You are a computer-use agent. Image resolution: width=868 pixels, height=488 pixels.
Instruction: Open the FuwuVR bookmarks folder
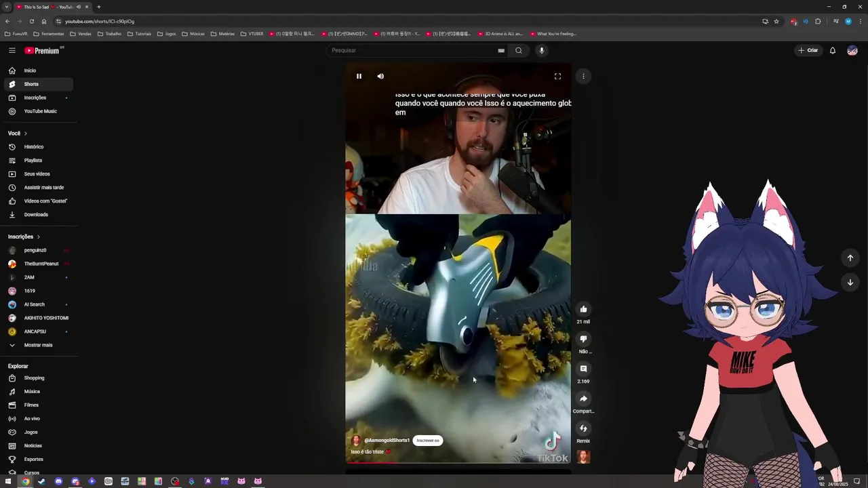tap(16, 33)
